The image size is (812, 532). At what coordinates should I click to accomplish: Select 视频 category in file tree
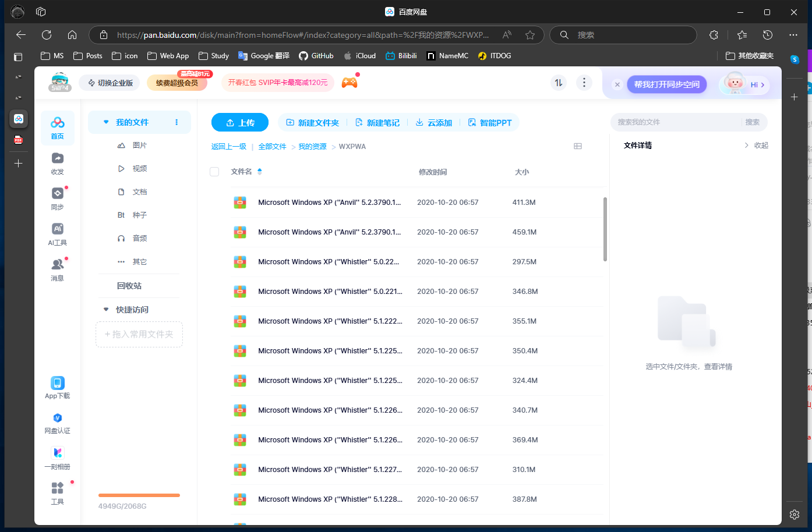click(139, 169)
